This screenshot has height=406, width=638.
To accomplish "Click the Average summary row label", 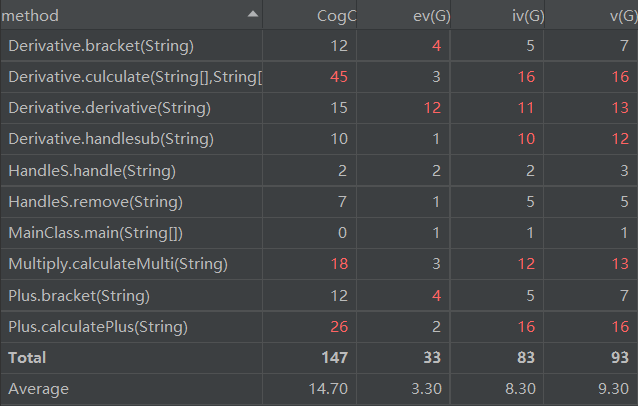I will (x=35, y=388).
